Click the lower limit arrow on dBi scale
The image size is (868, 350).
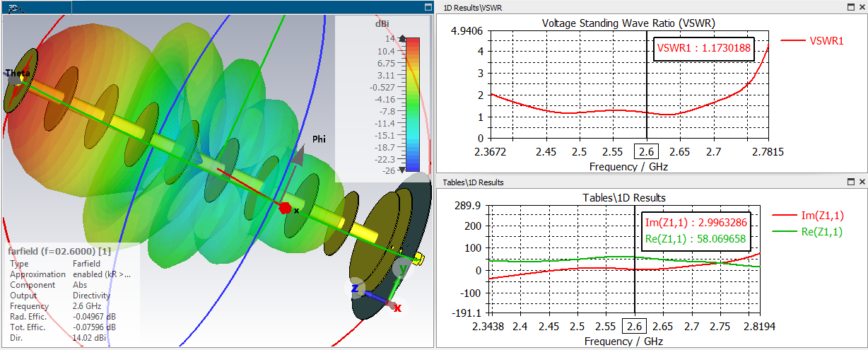pos(403,169)
